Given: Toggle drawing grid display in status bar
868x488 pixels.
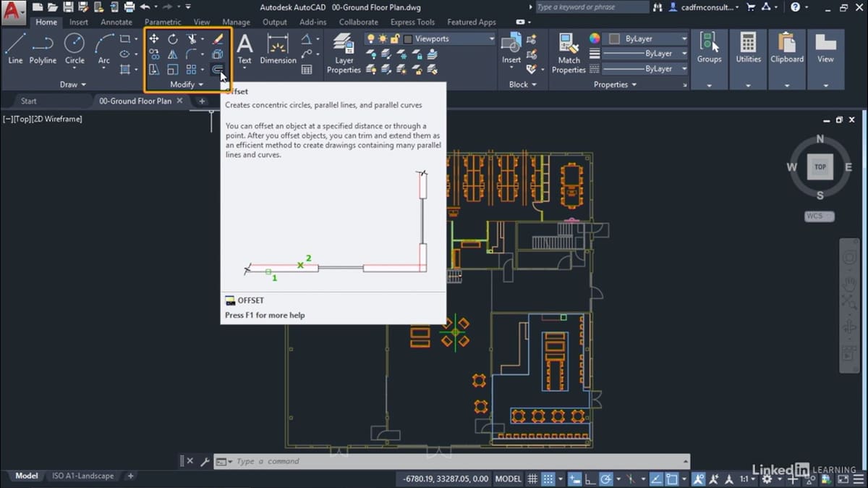Looking at the screenshot, I should point(532,479).
